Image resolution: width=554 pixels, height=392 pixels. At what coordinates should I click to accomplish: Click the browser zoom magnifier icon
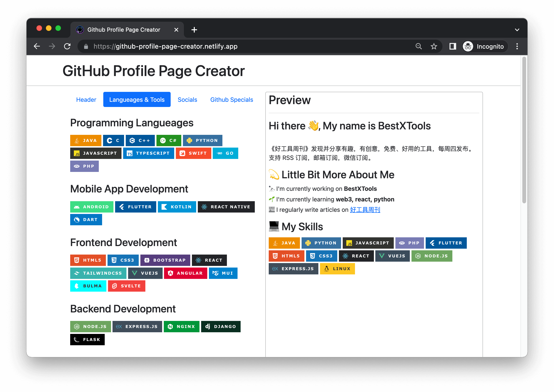click(x=419, y=46)
